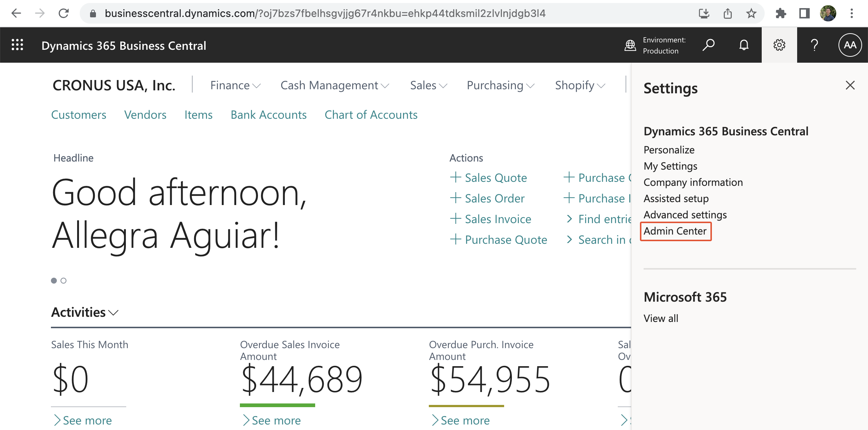The height and width of the screenshot is (430, 868).
Task: Open notifications bell icon
Action: click(x=744, y=45)
